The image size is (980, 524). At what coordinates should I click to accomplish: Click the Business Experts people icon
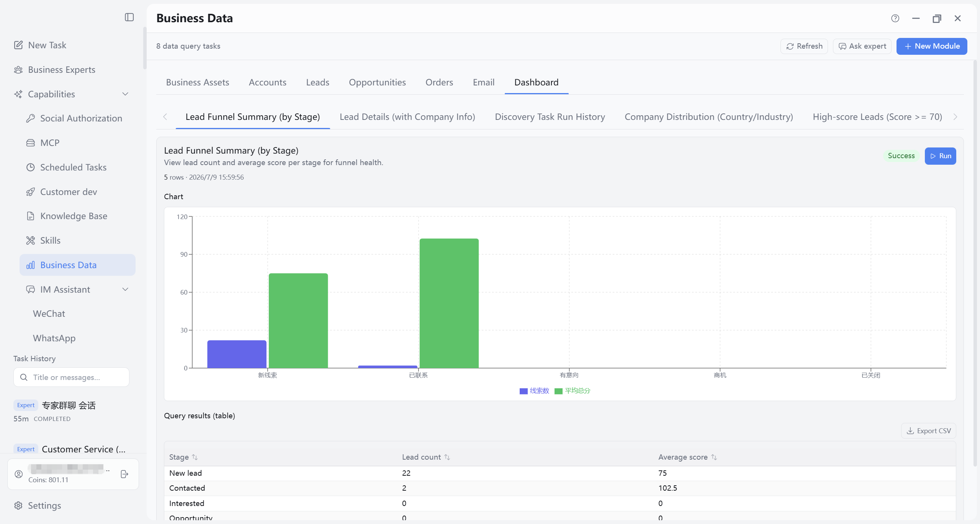coord(18,70)
